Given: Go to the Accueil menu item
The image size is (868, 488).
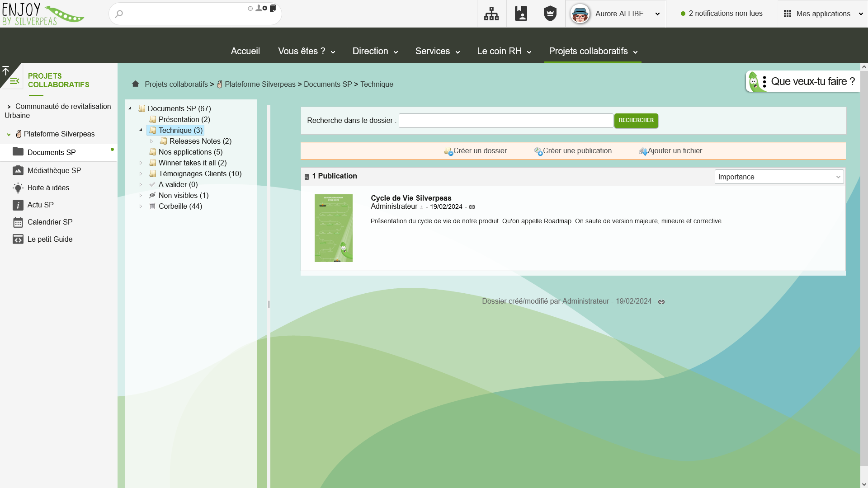Looking at the screenshot, I should pyautogui.click(x=245, y=51).
